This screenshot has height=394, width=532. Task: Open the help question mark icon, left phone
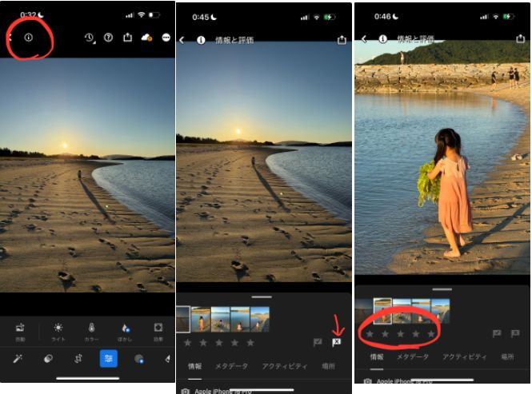point(108,38)
